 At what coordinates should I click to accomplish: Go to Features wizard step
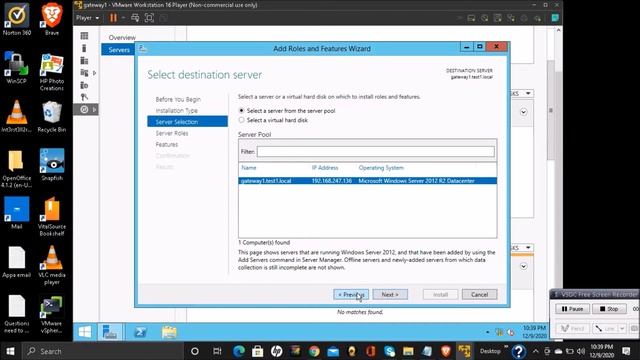pos(167,144)
